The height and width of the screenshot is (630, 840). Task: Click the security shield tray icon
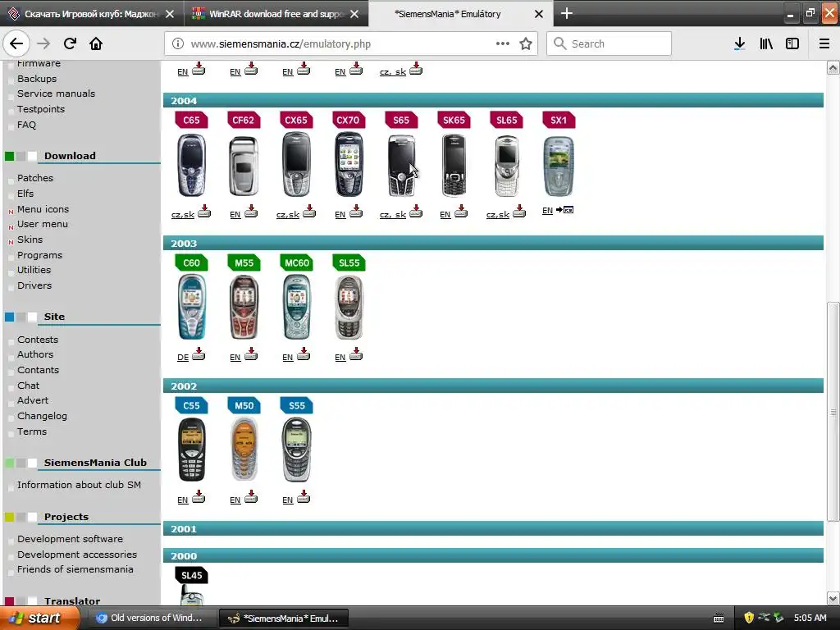(x=749, y=618)
